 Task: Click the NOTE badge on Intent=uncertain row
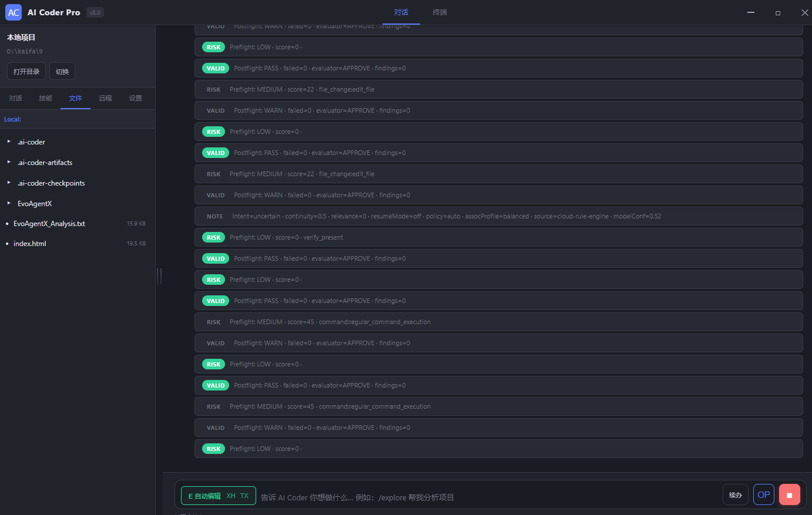click(x=215, y=216)
